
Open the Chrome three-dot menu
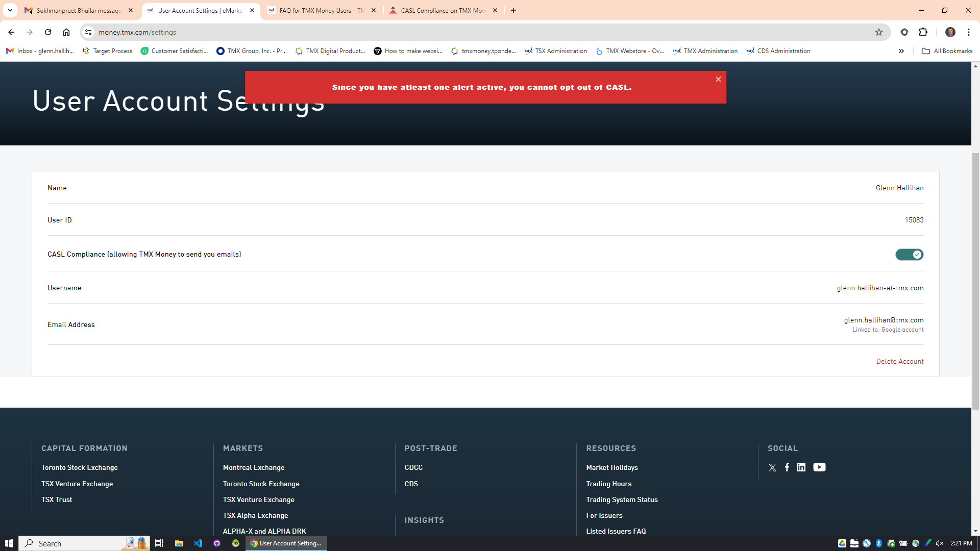[x=969, y=32]
